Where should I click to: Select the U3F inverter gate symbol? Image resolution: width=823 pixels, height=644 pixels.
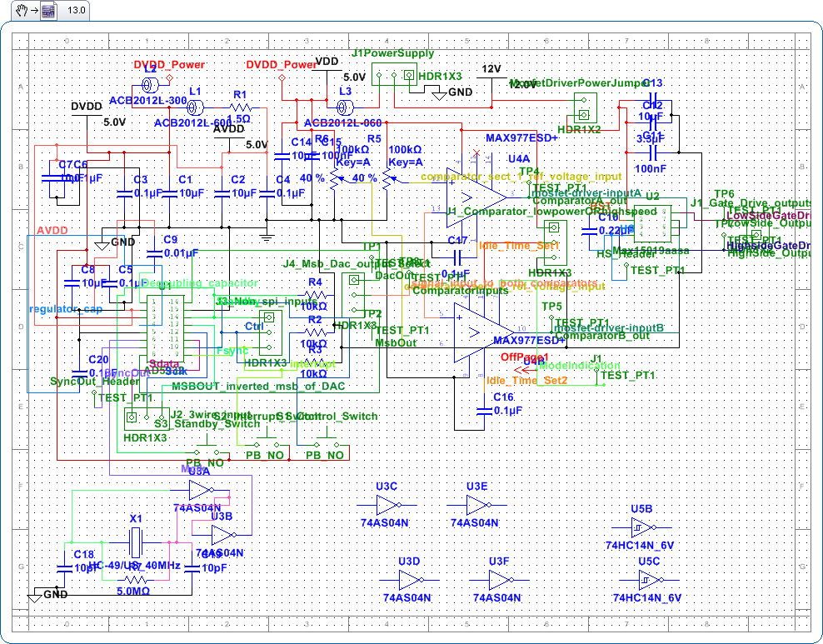point(499,581)
